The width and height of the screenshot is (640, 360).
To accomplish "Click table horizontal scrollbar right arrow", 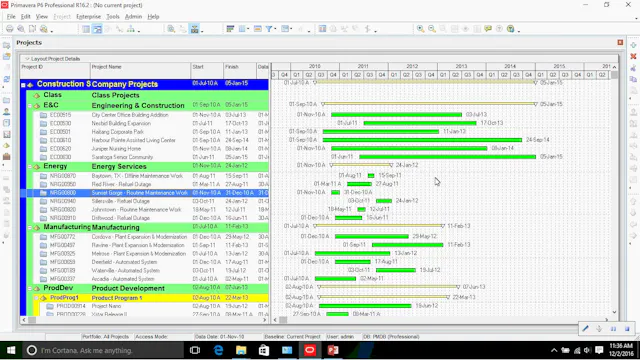I will click(264, 320).
